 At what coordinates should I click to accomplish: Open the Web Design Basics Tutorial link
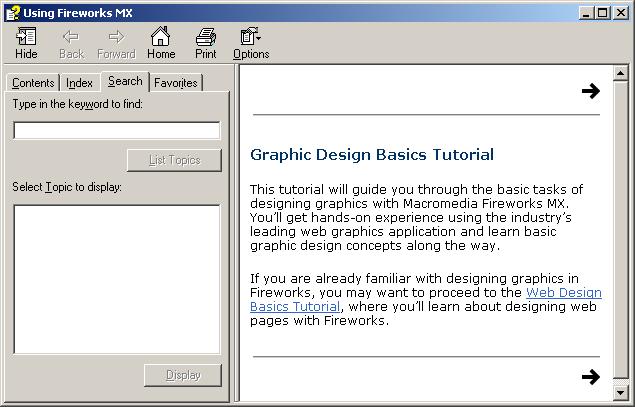pos(425,299)
